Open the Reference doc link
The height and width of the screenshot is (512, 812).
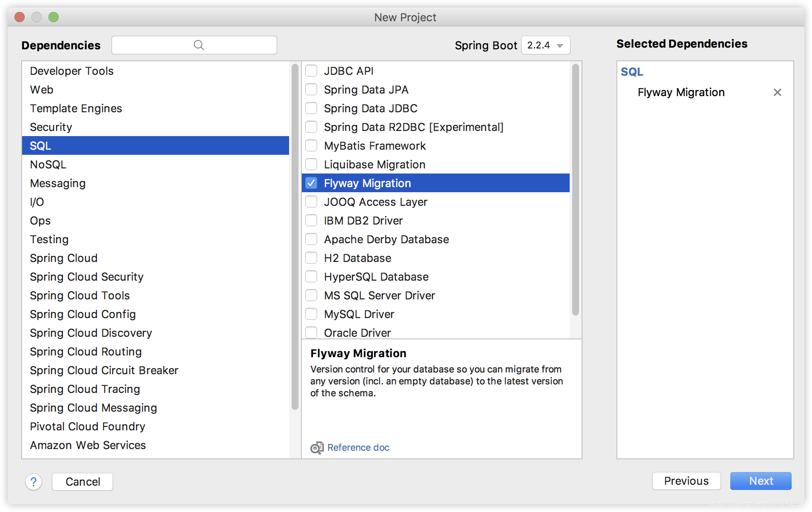click(358, 447)
